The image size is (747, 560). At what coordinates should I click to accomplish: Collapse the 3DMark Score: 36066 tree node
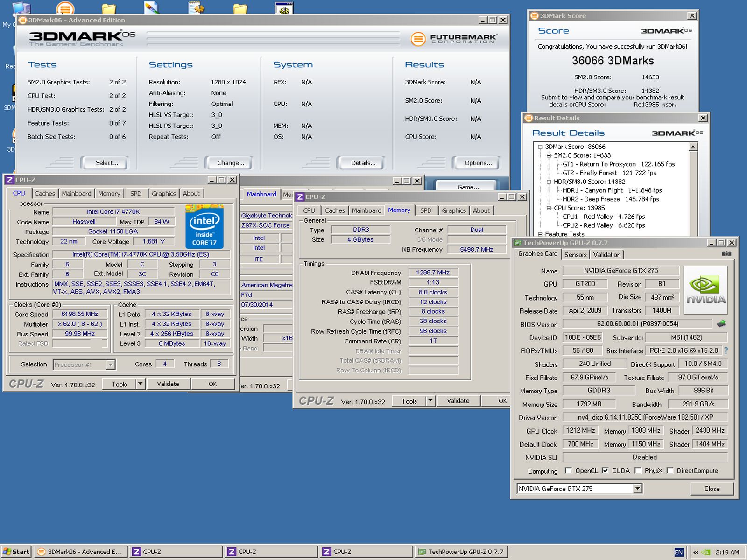click(540, 147)
